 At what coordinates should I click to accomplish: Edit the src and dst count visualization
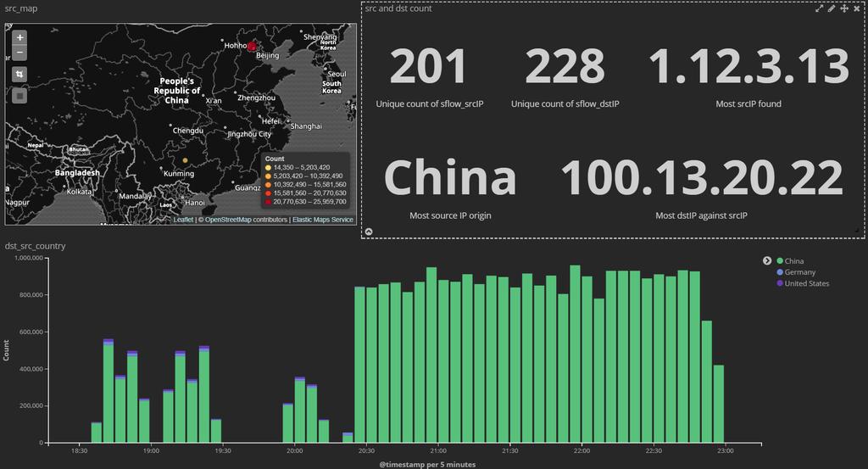click(x=832, y=8)
